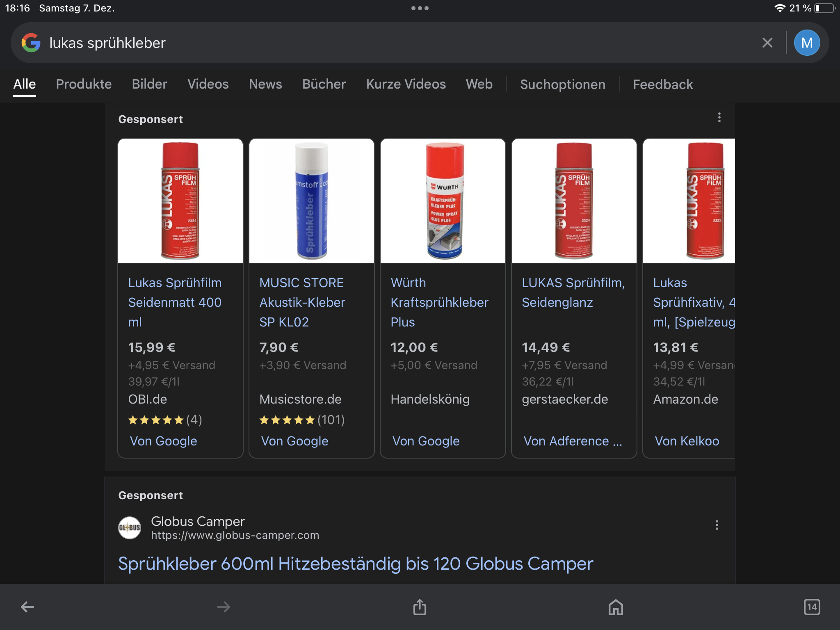Open Würth Kraftsprühkleber product image
The image size is (840, 630).
pyautogui.click(x=443, y=201)
